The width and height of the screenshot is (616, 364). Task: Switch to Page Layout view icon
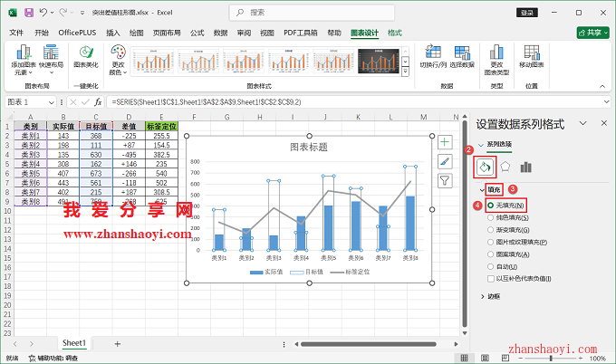click(x=486, y=358)
